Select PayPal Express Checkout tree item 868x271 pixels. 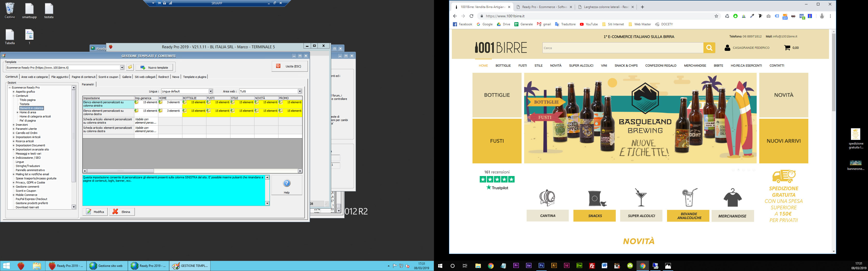tap(31, 199)
